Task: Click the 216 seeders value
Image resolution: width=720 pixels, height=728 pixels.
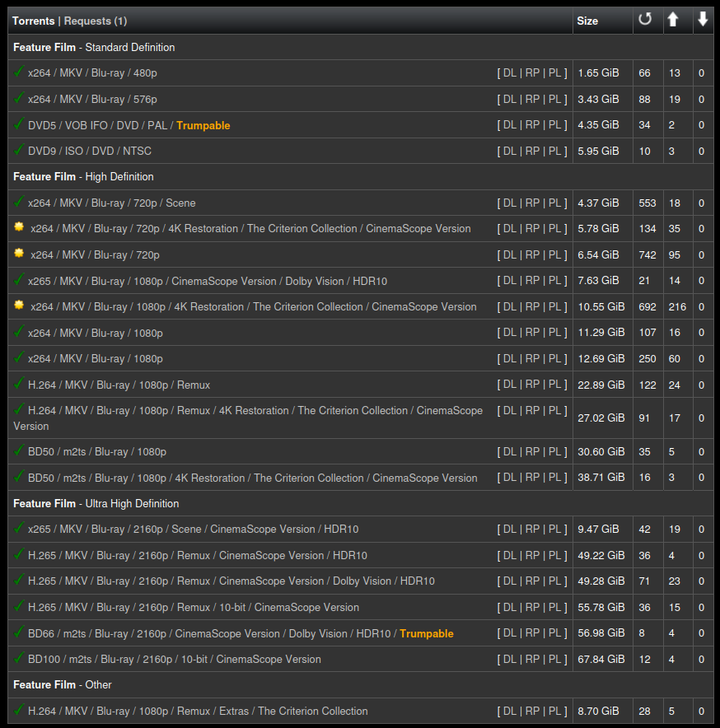Action: pyautogui.click(x=677, y=307)
